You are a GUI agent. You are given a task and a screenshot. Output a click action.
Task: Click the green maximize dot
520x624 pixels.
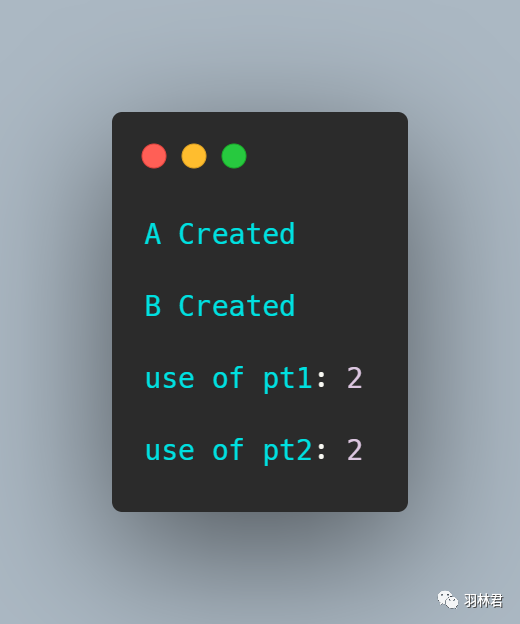point(234,156)
